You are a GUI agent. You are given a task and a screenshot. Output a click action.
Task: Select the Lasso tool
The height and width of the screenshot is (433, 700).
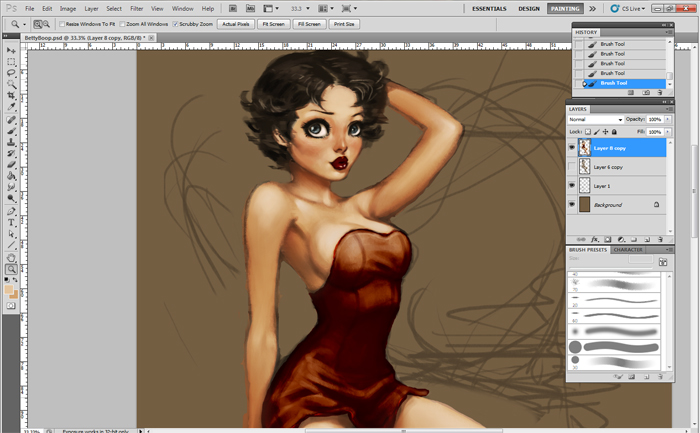(11, 73)
